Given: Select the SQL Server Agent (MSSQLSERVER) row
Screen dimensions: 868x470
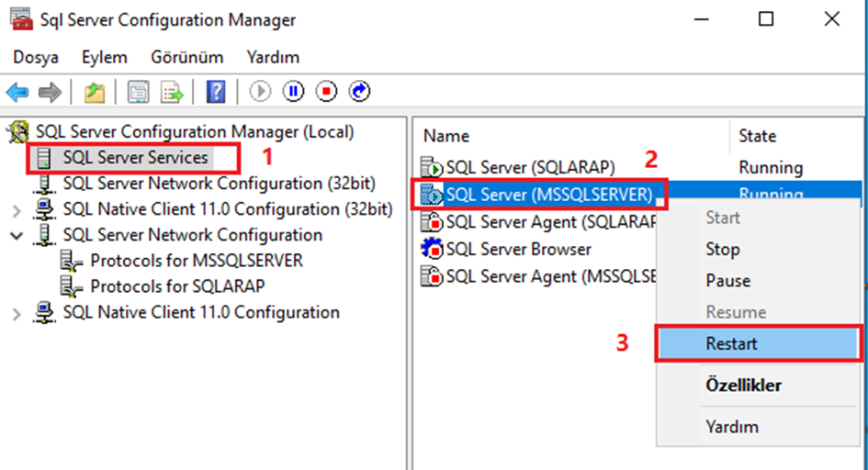Looking at the screenshot, I should (551, 276).
